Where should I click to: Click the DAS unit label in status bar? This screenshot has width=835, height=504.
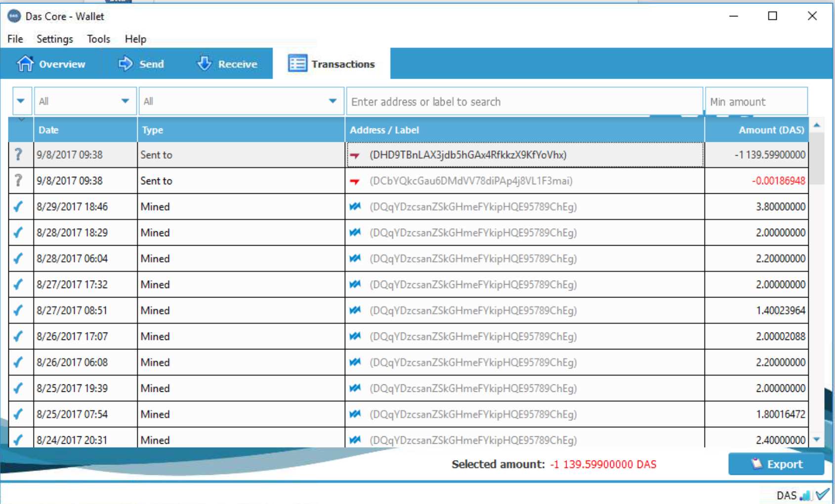tap(787, 495)
